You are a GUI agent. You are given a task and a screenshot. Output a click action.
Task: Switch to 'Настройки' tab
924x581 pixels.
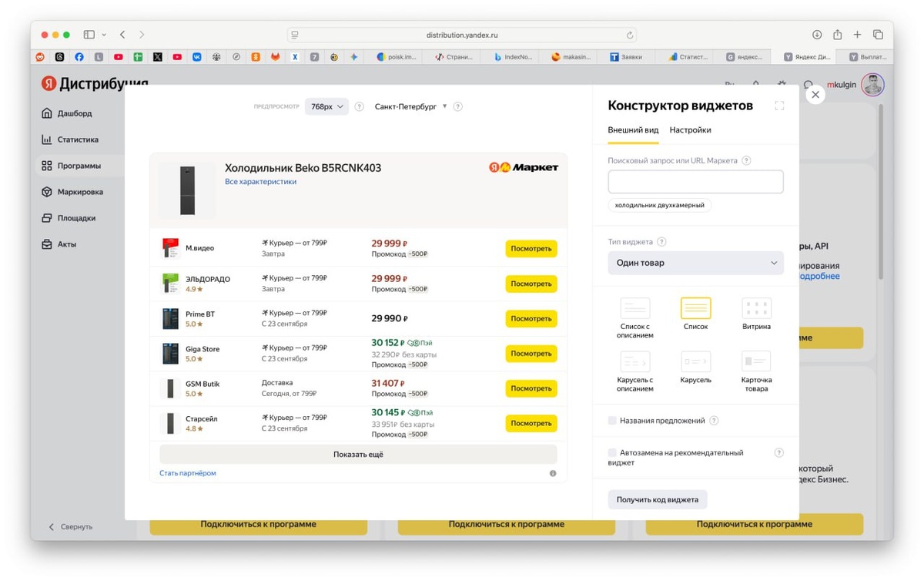click(691, 130)
